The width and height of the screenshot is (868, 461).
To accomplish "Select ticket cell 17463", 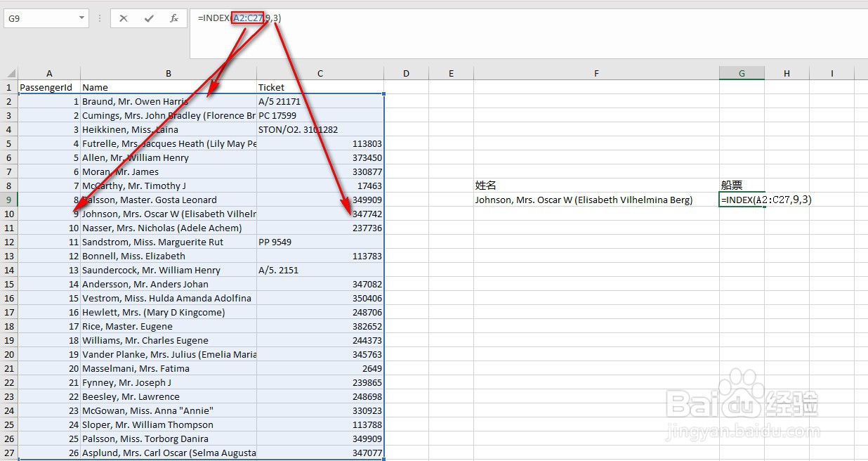I will tap(320, 186).
